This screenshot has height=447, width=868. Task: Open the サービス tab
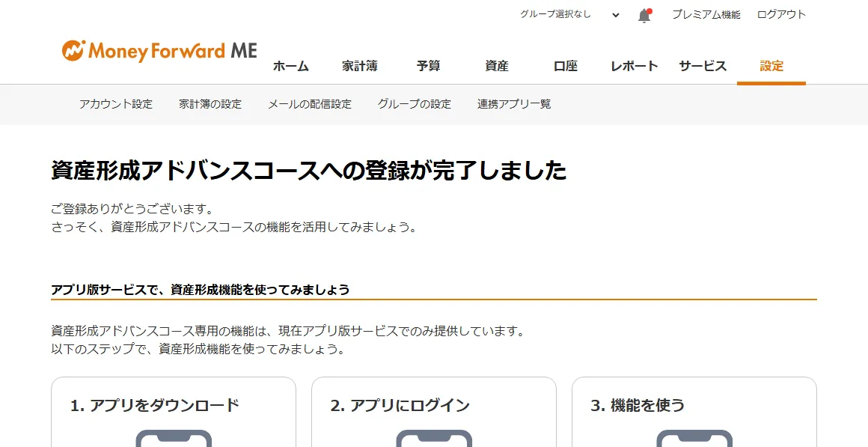[x=703, y=66]
